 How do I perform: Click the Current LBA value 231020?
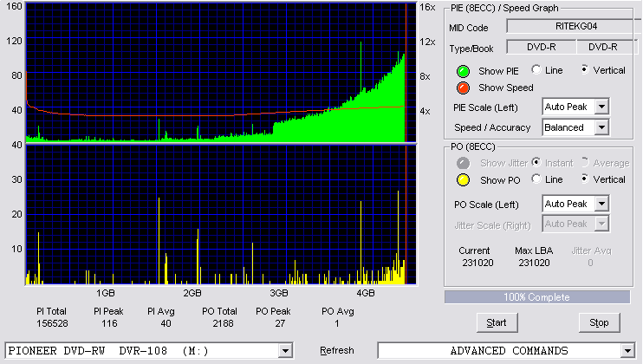(477, 263)
